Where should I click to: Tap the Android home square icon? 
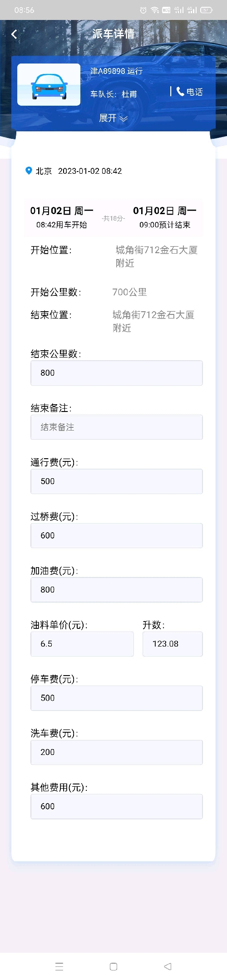(x=113, y=966)
